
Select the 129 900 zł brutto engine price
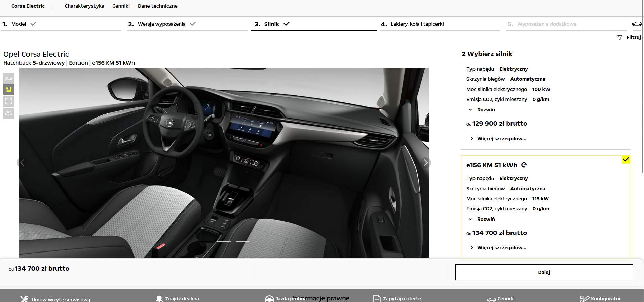[x=500, y=124]
